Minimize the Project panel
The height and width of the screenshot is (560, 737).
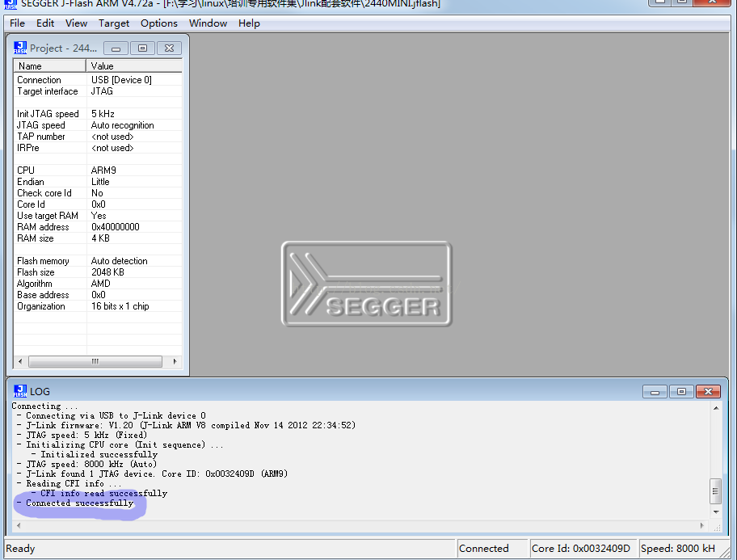click(x=116, y=48)
